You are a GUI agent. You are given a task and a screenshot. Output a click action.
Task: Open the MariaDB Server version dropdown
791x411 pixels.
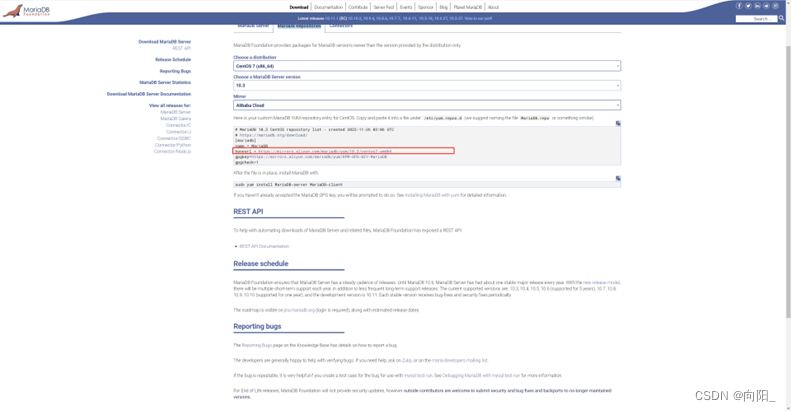click(427, 86)
